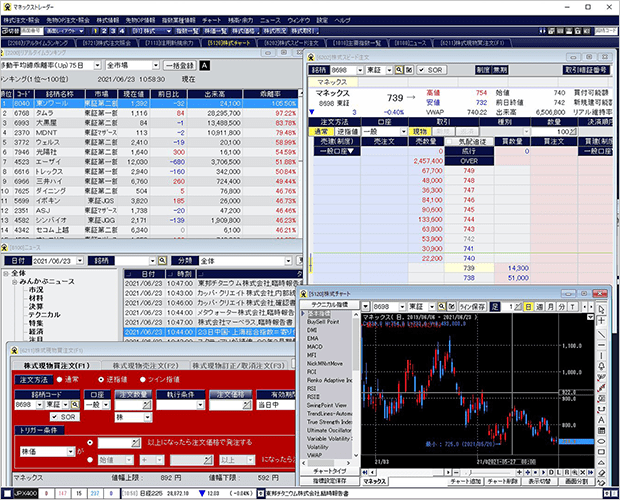
Task: Click the search icon next to news 銘柄 field
Action: (162, 261)
